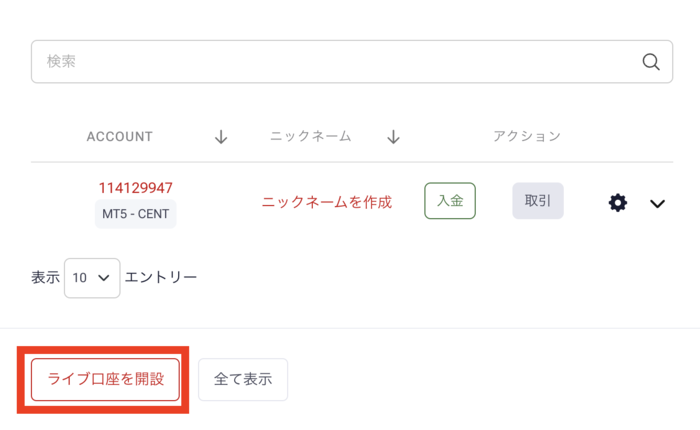Click the magnifying glass search icon
The height and width of the screenshot is (430, 700).
[x=651, y=62]
